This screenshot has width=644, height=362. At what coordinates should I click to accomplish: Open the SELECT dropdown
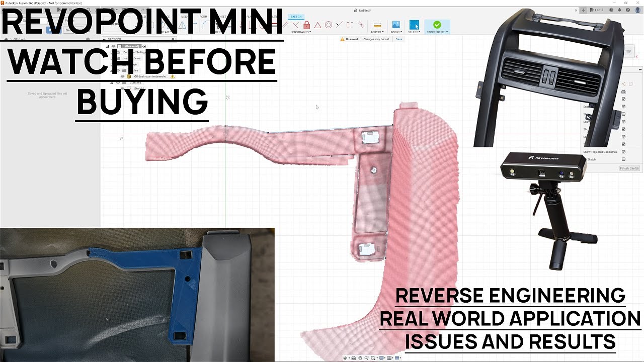click(414, 32)
